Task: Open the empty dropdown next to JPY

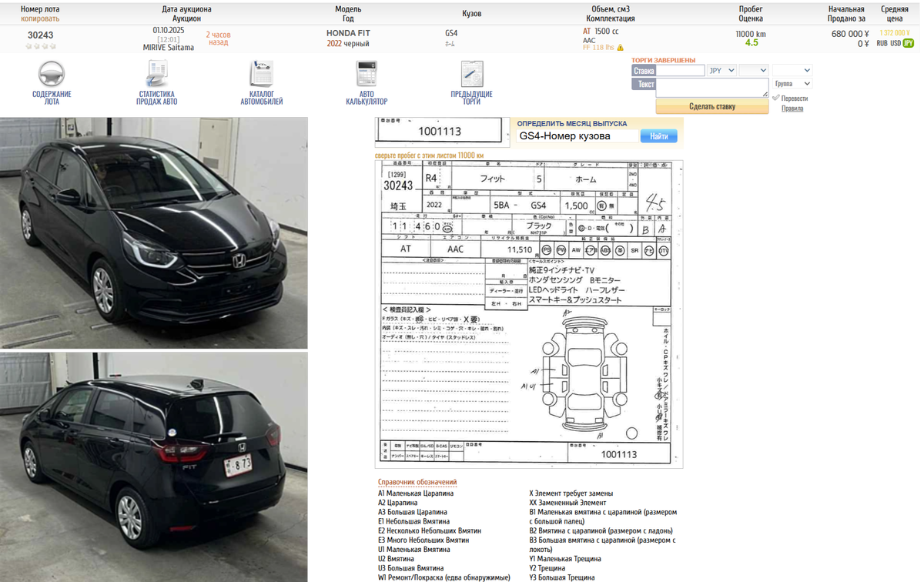Action: pos(753,70)
